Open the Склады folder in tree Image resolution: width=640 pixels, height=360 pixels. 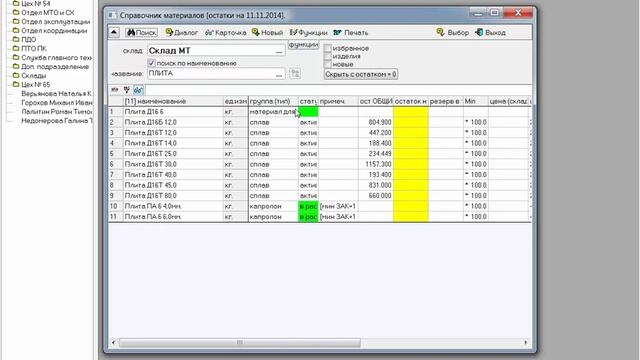29,76
